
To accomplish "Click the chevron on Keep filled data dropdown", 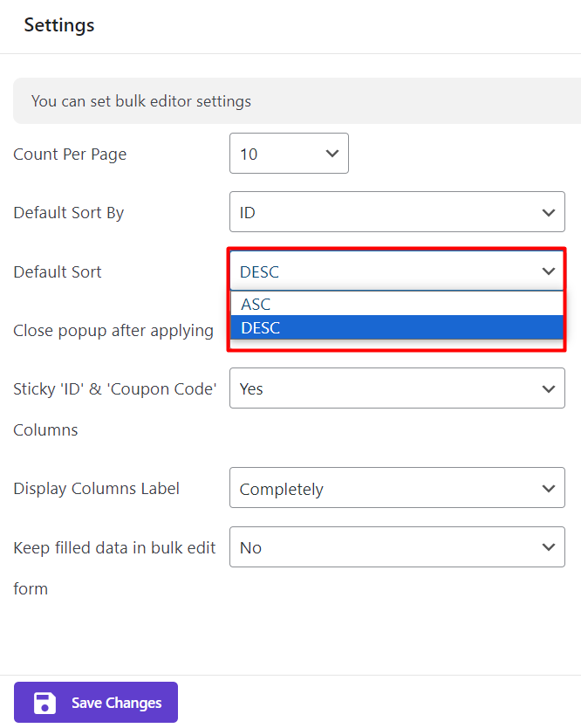I will pyautogui.click(x=548, y=547).
